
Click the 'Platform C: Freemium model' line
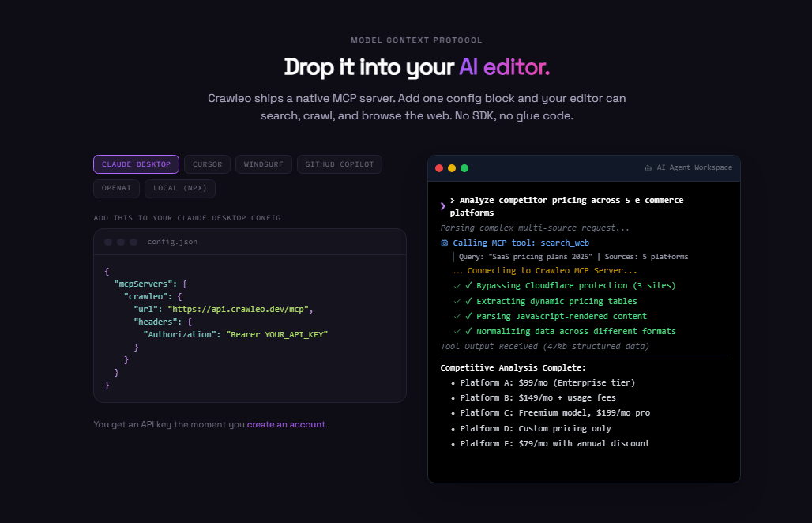point(554,412)
